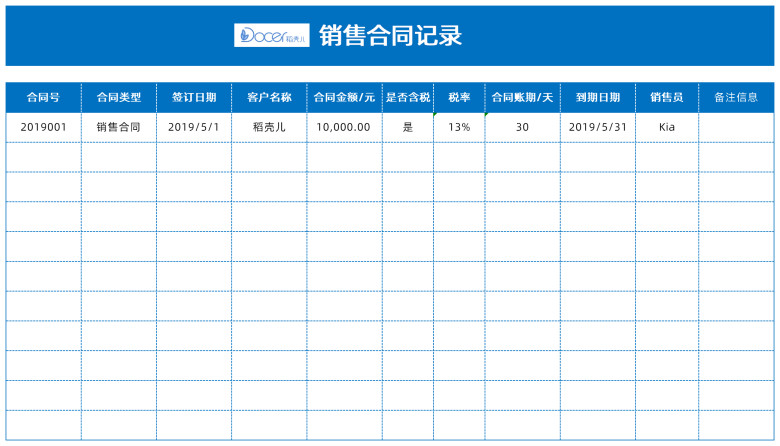Click the due date cell 2019/5/31
The width and height of the screenshot is (780, 446).
click(x=598, y=127)
